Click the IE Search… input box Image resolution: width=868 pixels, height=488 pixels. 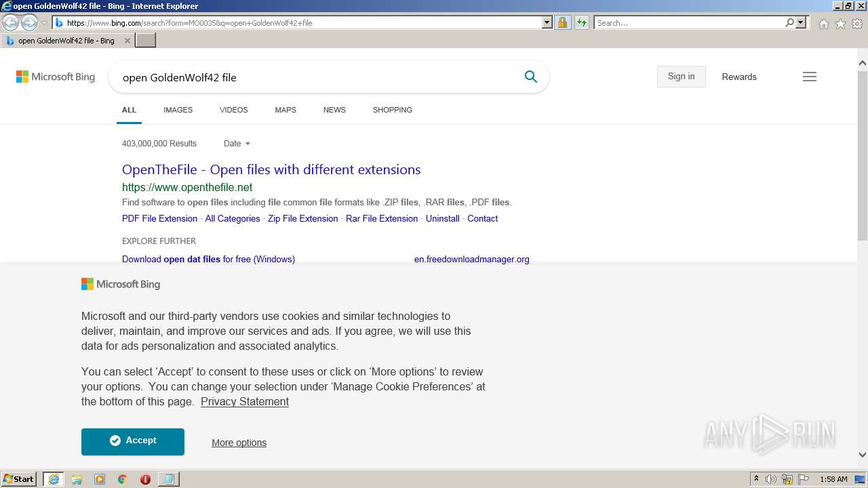[689, 23]
